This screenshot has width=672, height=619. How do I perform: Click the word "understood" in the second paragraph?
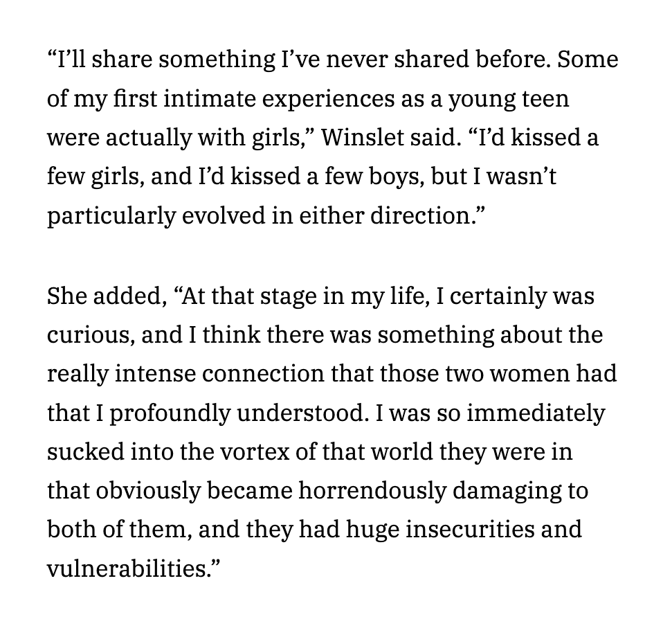(302, 413)
